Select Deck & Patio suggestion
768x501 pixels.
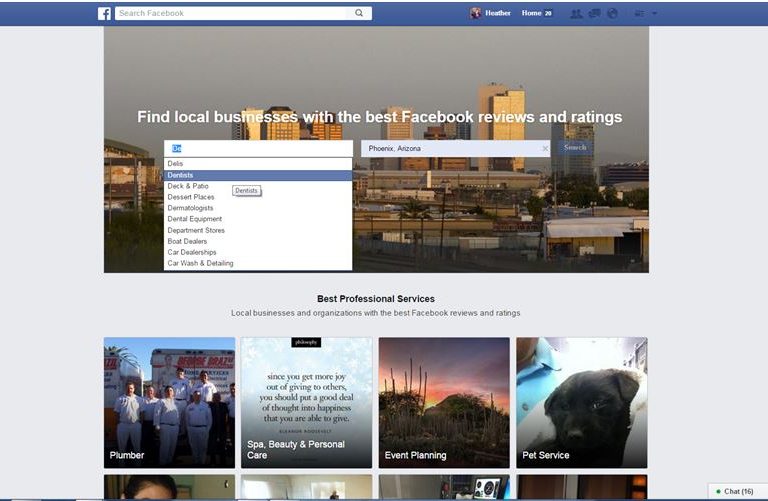(x=258, y=186)
